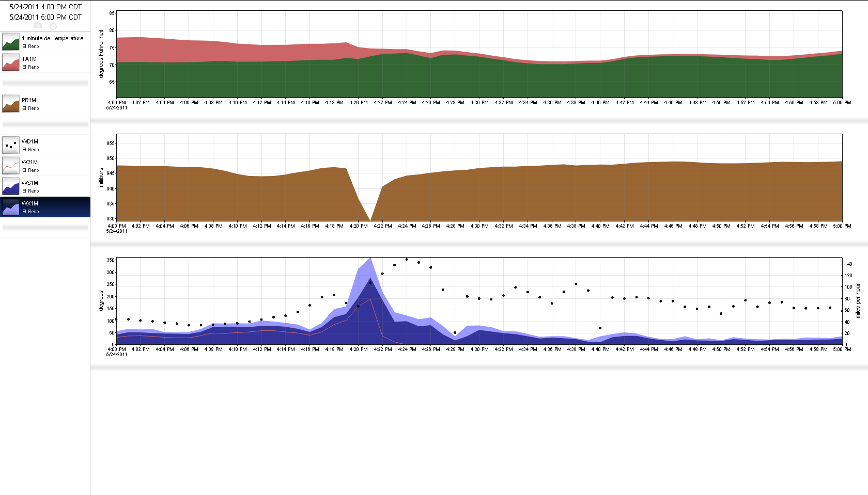Click the green 1 minute temperature chart icon
The width and height of the screenshot is (868, 495).
coord(11,42)
